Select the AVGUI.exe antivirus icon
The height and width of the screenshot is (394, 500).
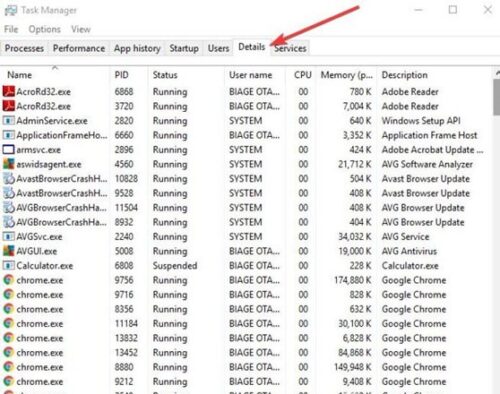click(x=9, y=251)
